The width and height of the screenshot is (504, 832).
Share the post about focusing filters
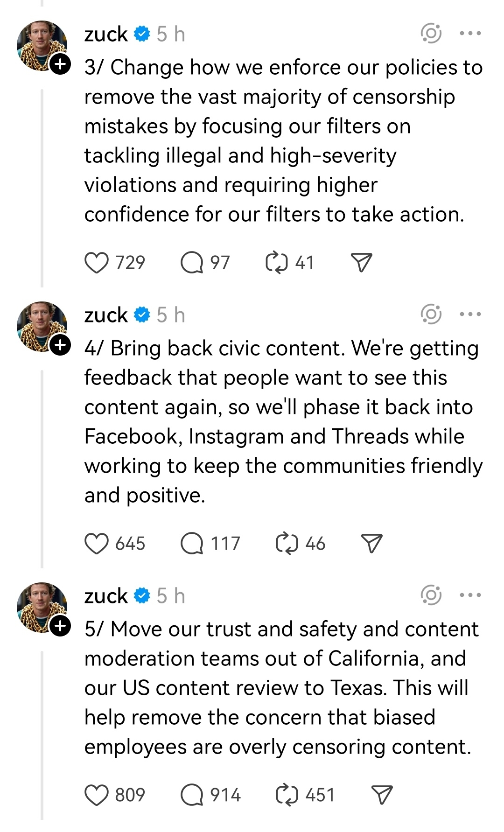pos(361,263)
